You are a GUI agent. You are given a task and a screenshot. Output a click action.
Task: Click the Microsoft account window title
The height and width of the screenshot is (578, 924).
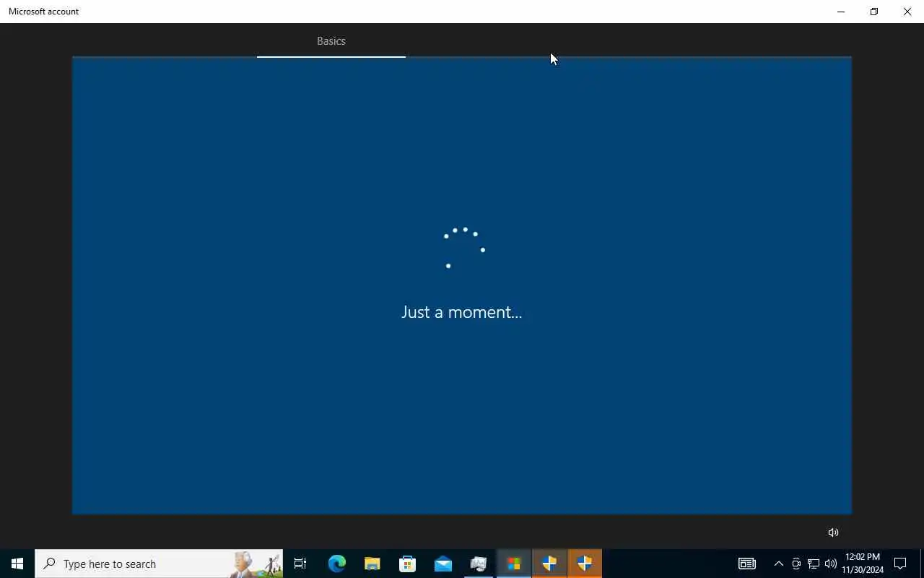(x=44, y=12)
